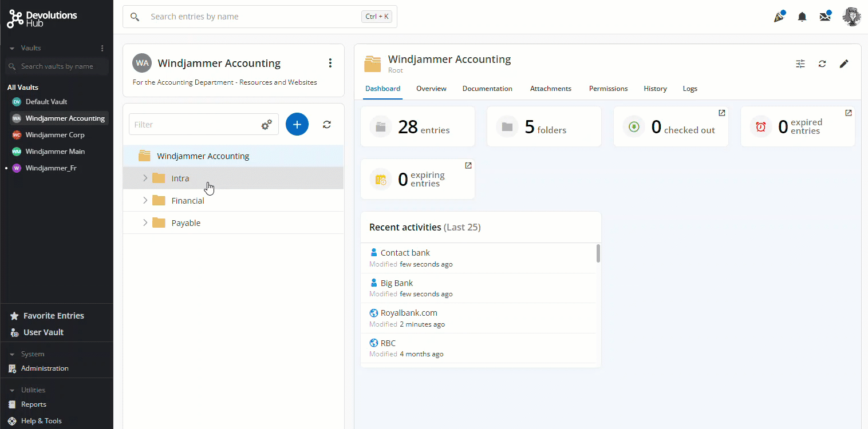Edit the root folder with pencil icon

844,64
